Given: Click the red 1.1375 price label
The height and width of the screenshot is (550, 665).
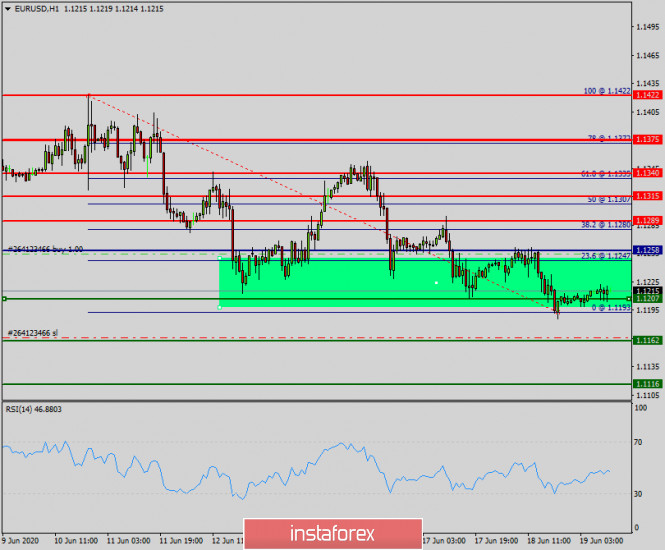Looking at the screenshot, I should click(x=648, y=140).
